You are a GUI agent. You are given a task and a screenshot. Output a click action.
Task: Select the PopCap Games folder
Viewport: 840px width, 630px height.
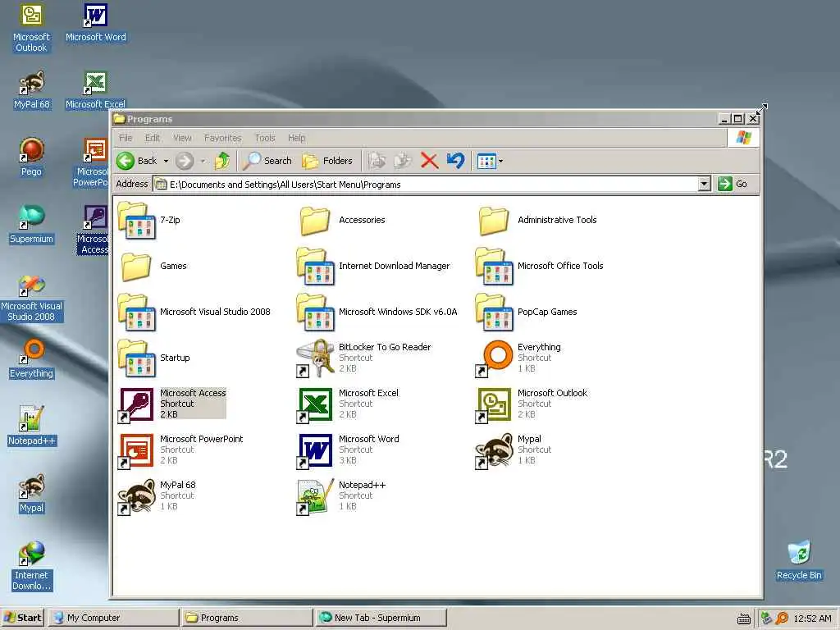tap(526, 313)
